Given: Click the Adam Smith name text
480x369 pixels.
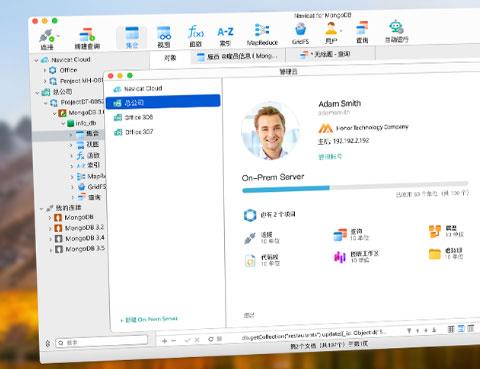Looking at the screenshot, I should [340, 104].
